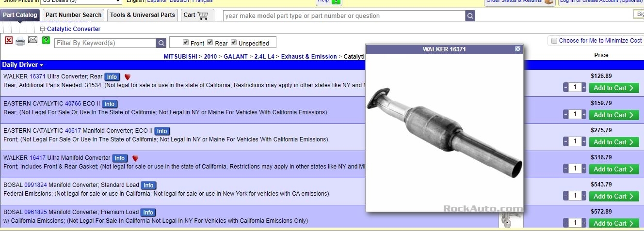Open the Show Prices currency dropdown
The height and width of the screenshot is (231, 644).
[80, 1]
